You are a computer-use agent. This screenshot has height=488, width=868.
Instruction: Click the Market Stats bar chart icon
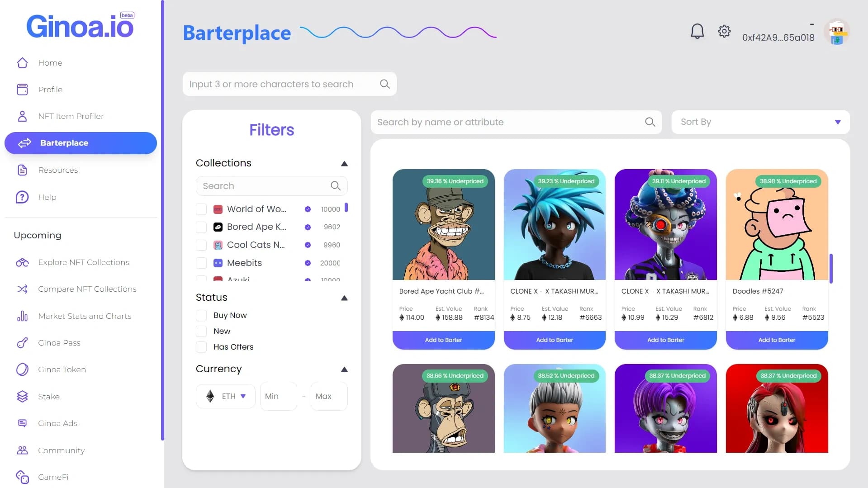[22, 316]
